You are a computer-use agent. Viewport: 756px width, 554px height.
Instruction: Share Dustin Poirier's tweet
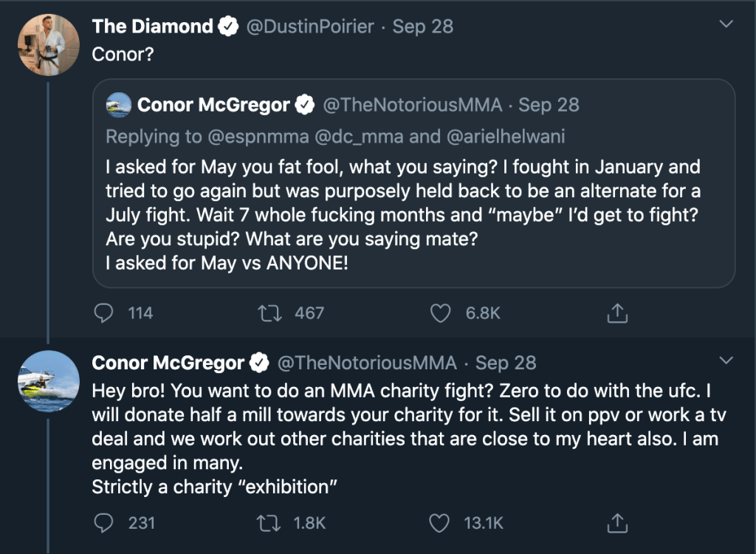[616, 313]
